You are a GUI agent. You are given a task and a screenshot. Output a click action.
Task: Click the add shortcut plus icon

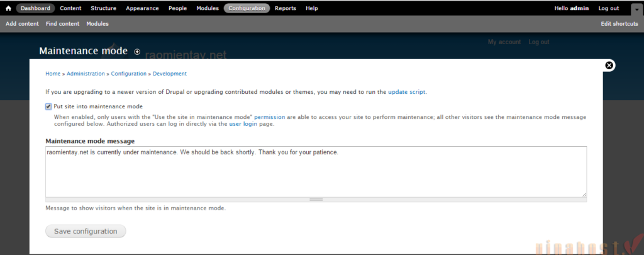click(137, 52)
